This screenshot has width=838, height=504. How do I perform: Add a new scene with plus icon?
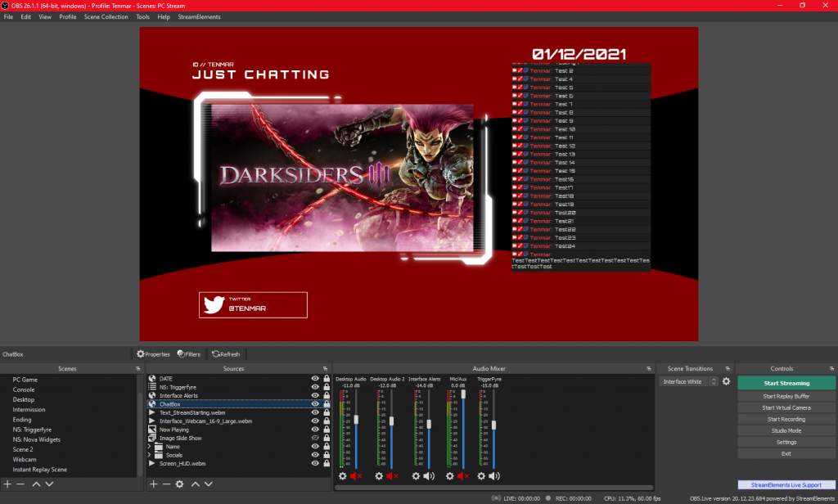click(x=7, y=484)
